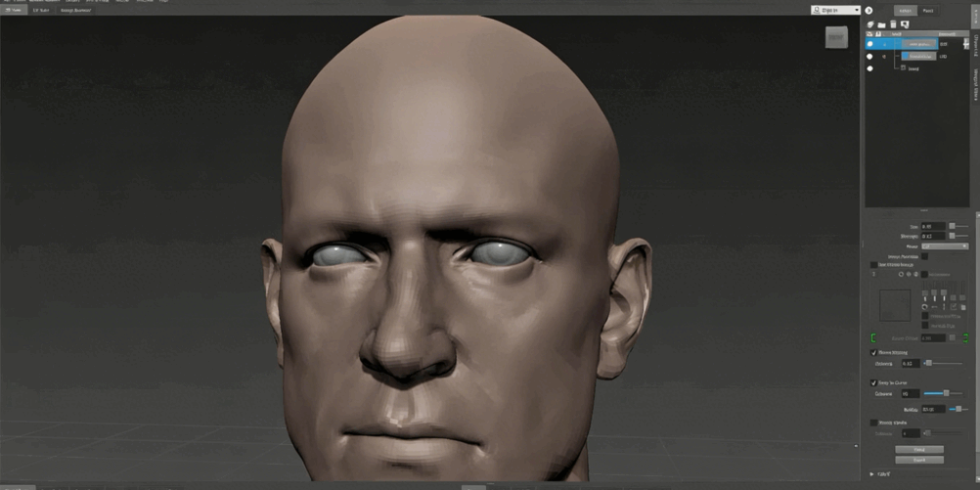This screenshot has width=980, height=490.
Task: Click the first icon in the layer list header
Action: [x=869, y=34]
